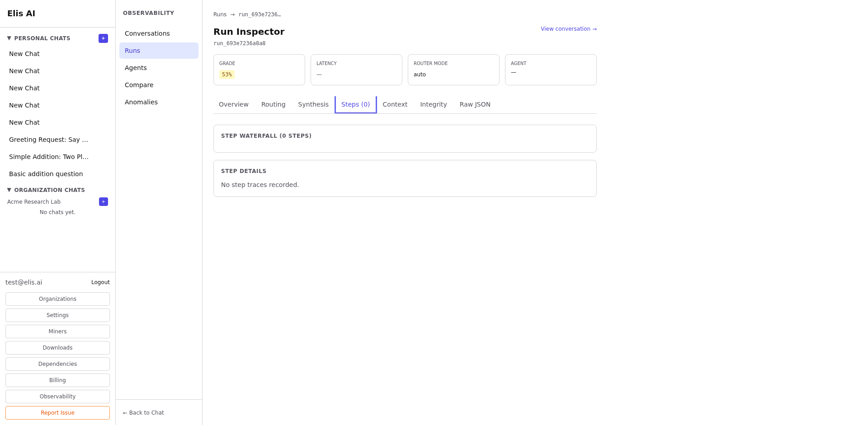Click the 53% grade badge

226,75
